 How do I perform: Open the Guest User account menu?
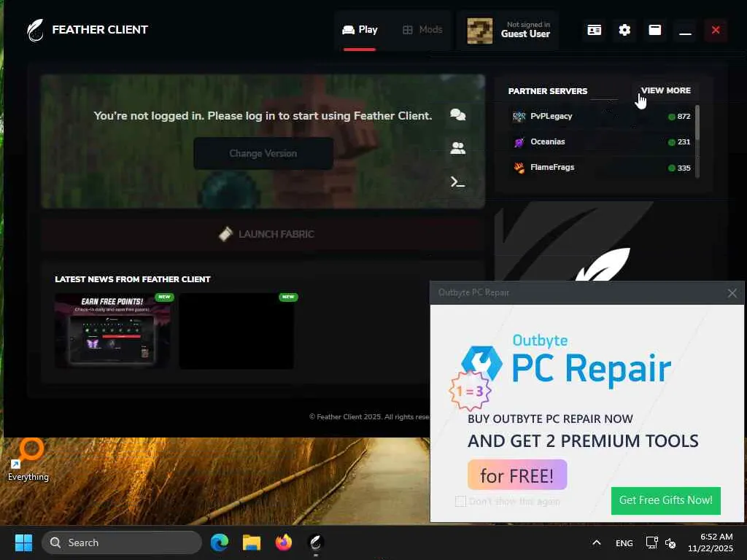pos(508,30)
